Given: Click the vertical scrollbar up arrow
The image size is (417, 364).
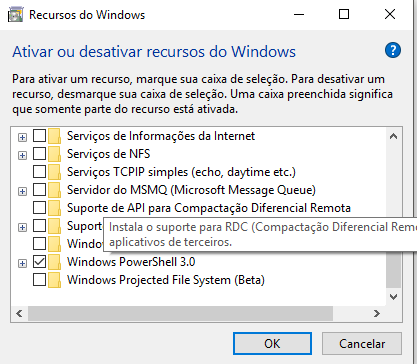Looking at the screenshot, I should click(394, 136).
